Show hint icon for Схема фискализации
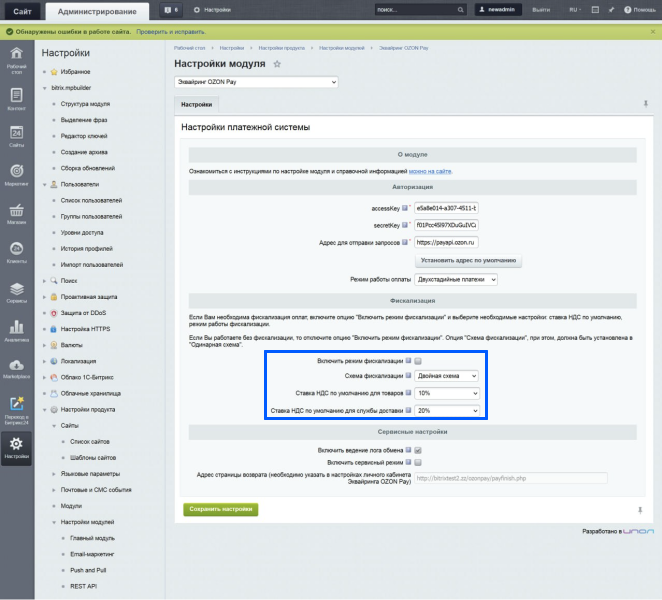 point(408,375)
